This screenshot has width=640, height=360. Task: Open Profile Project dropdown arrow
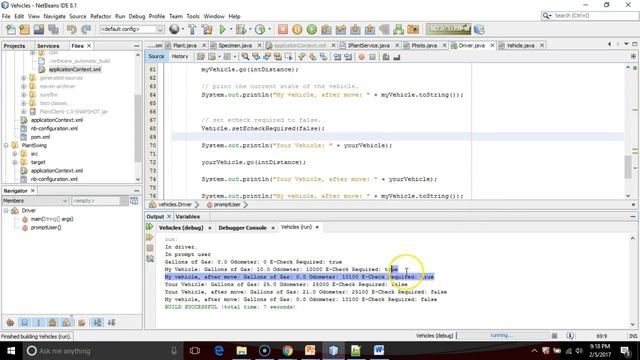click(269, 29)
